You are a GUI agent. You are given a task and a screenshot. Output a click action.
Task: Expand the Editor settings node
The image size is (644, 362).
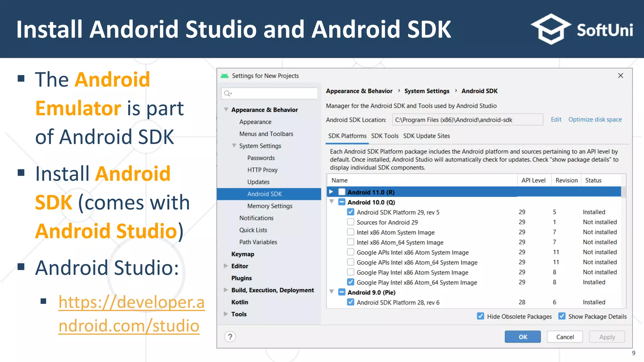[226, 266]
